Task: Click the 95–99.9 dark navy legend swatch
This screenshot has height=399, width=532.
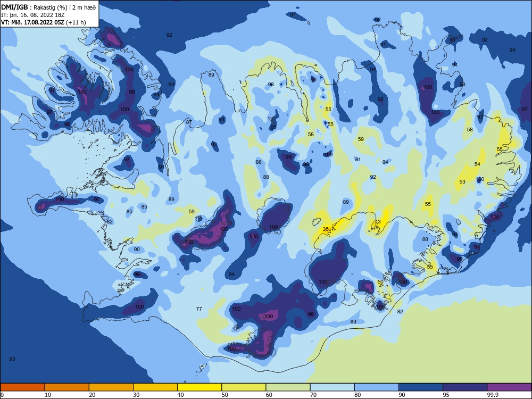Action: coord(465,387)
